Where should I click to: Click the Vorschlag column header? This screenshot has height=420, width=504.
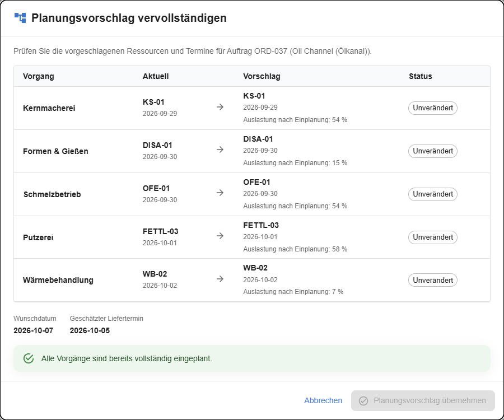[262, 76]
